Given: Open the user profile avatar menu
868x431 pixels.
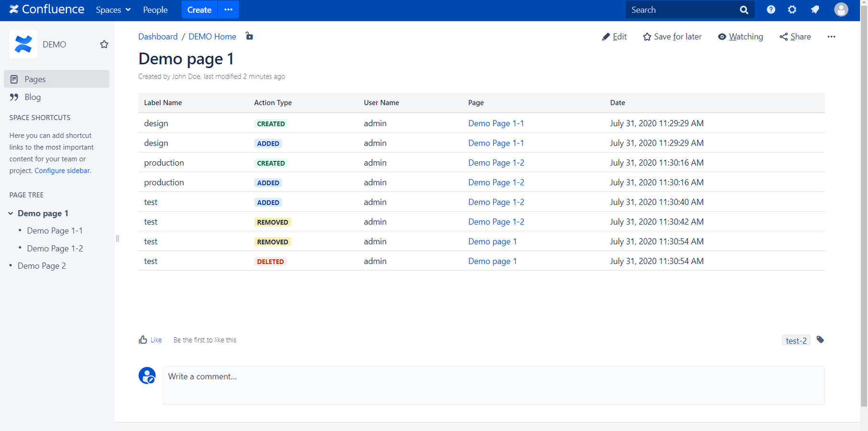Looking at the screenshot, I should [x=841, y=10].
